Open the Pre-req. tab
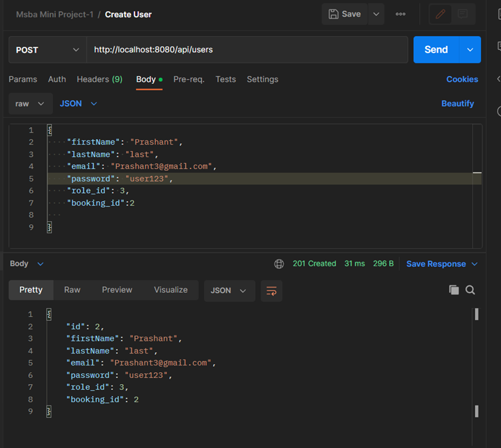This screenshot has width=501, height=448. tap(189, 79)
